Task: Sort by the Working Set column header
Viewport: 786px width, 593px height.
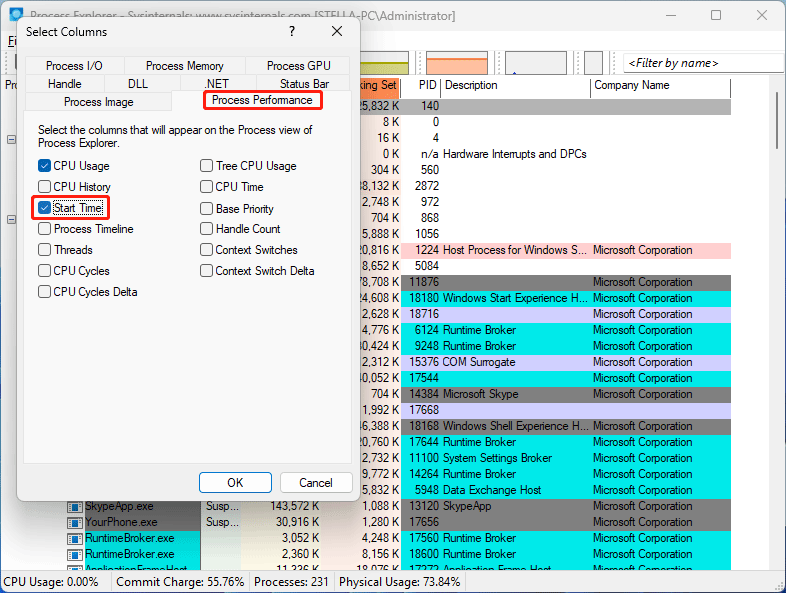Action: [380, 86]
